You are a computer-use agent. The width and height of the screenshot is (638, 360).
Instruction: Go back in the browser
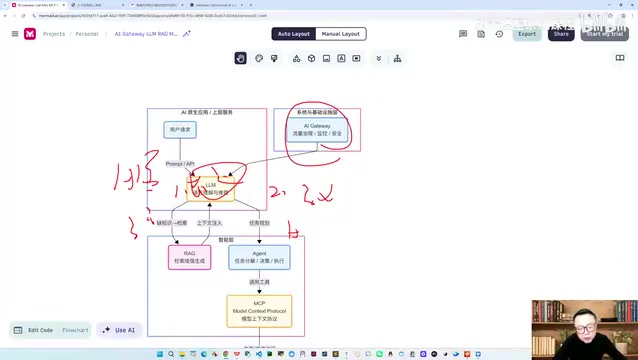5,16
